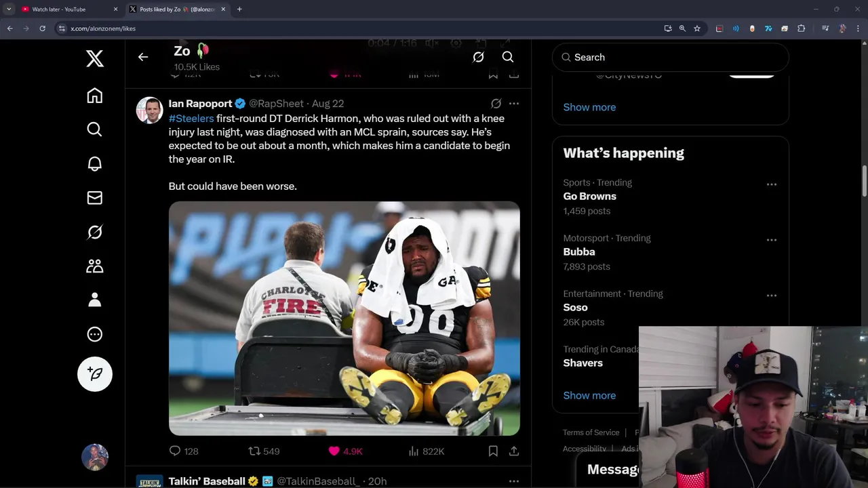The width and height of the screenshot is (868, 488).
Task: Open zoom magnifier in address bar
Action: tap(682, 28)
